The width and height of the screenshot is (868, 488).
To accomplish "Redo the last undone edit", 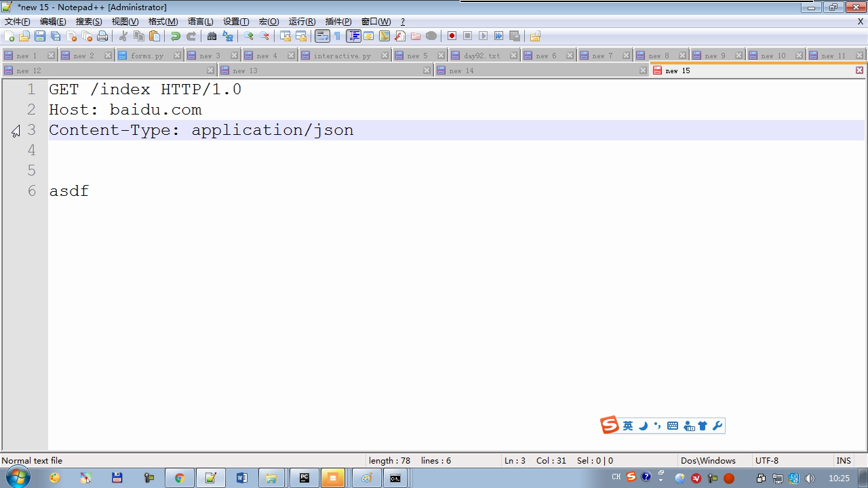I will tap(191, 37).
